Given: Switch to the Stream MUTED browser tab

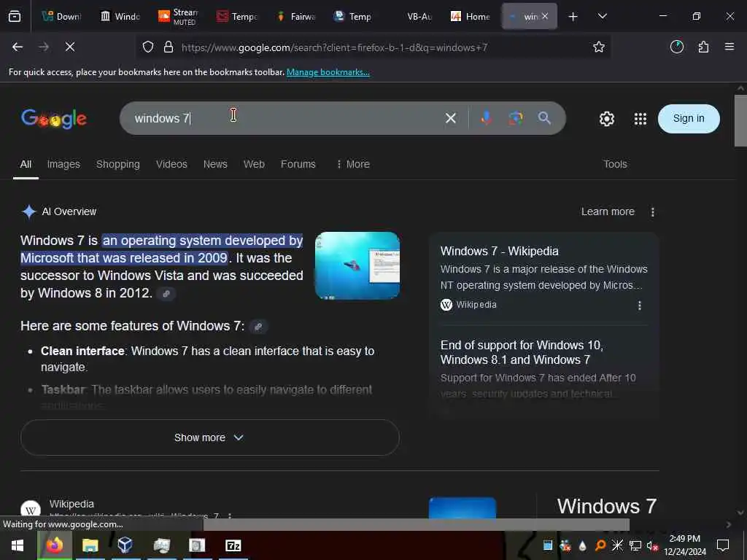Looking at the screenshot, I should (x=179, y=17).
